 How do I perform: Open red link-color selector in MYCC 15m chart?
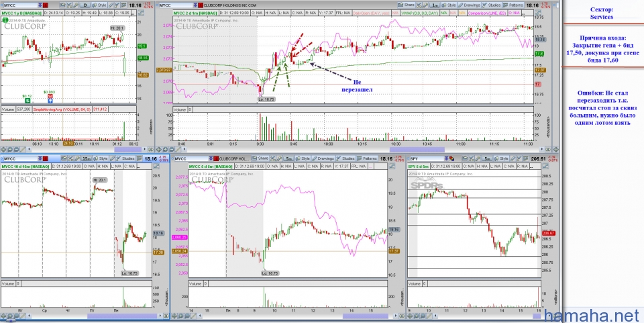46,159
